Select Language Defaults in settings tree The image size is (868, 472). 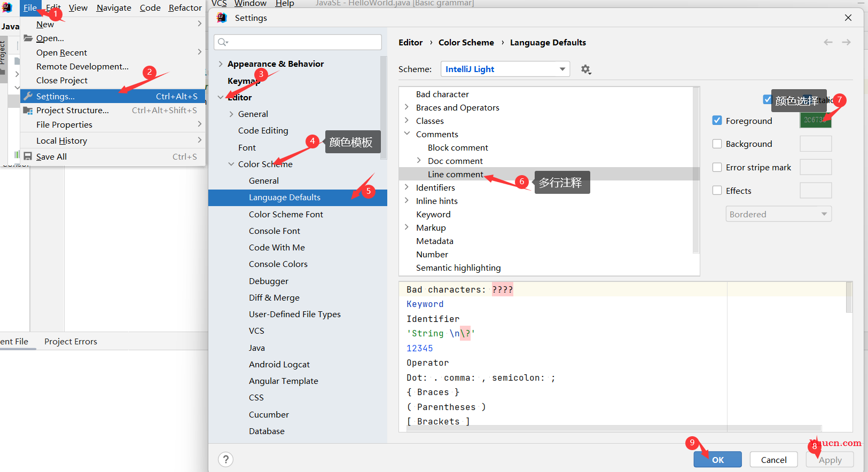(x=298, y=197)
